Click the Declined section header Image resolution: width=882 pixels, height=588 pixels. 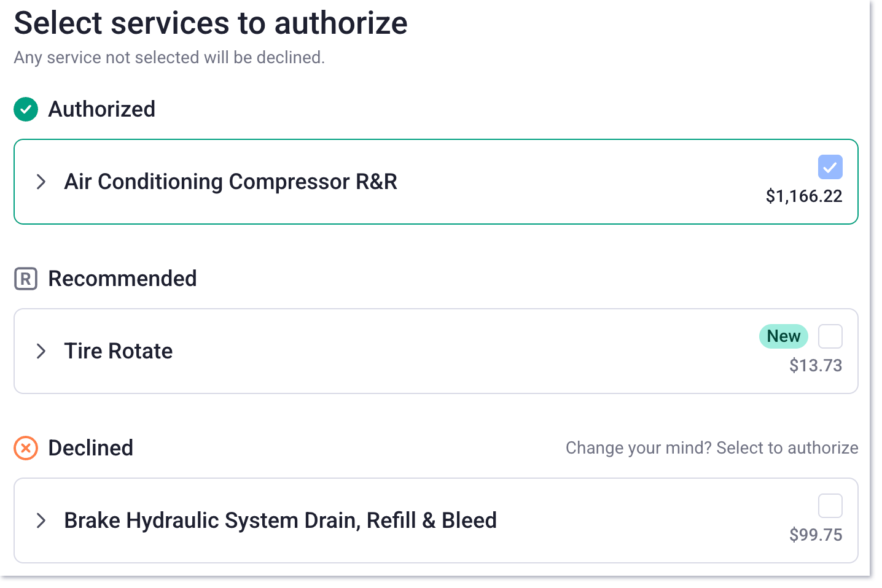coord(90,448)
